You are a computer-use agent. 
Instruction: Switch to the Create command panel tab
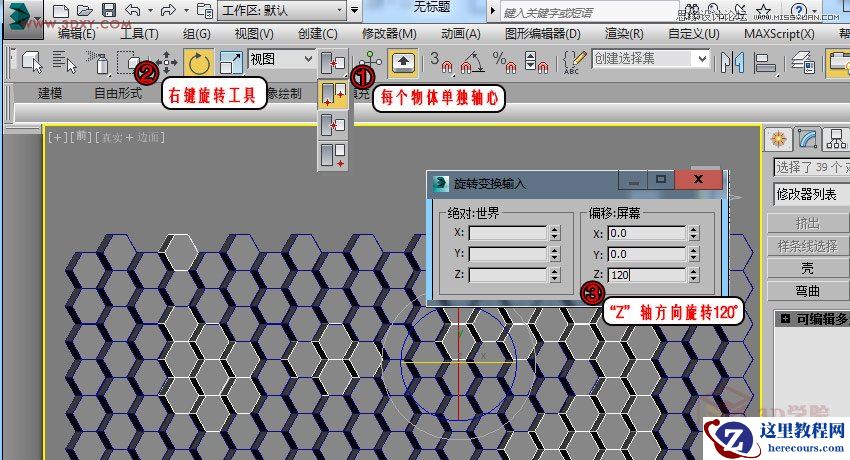(778, 139)
